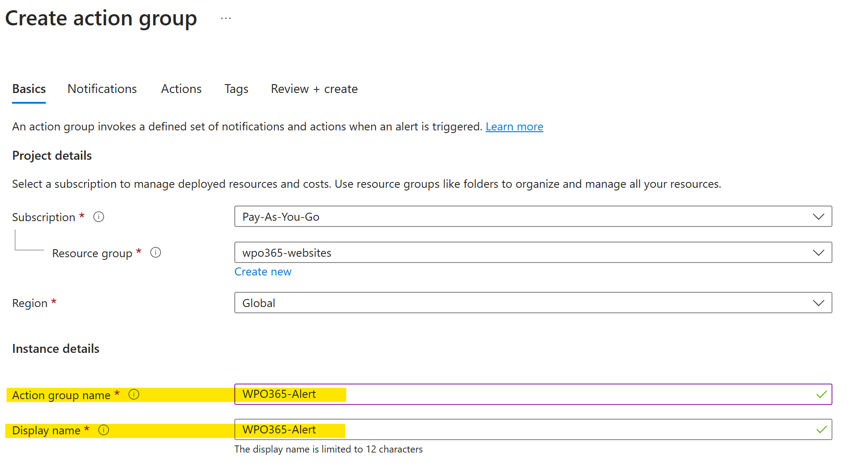This screenshot has width=868, height=469.
Task: Click the Subscription label
Action: 44,217
